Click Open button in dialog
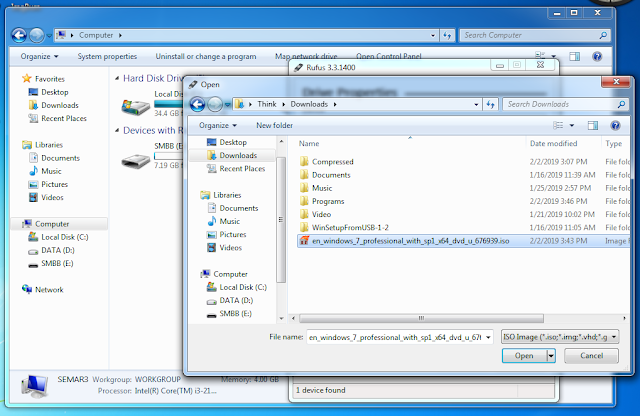 (x=524, y=356)
